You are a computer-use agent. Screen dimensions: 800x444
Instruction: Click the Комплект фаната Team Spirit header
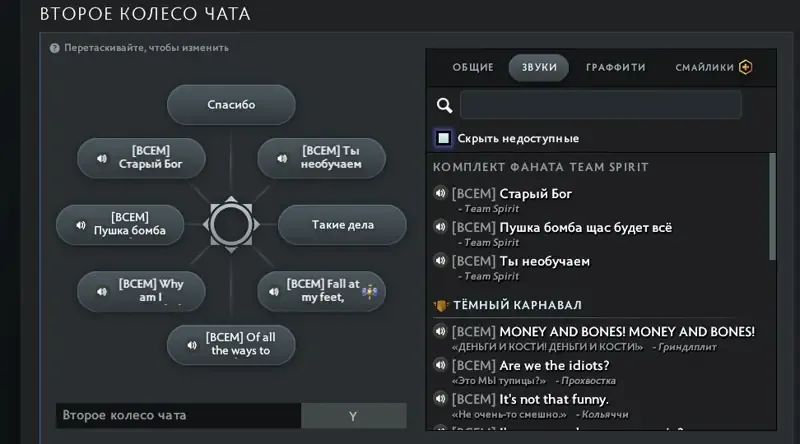541,167
